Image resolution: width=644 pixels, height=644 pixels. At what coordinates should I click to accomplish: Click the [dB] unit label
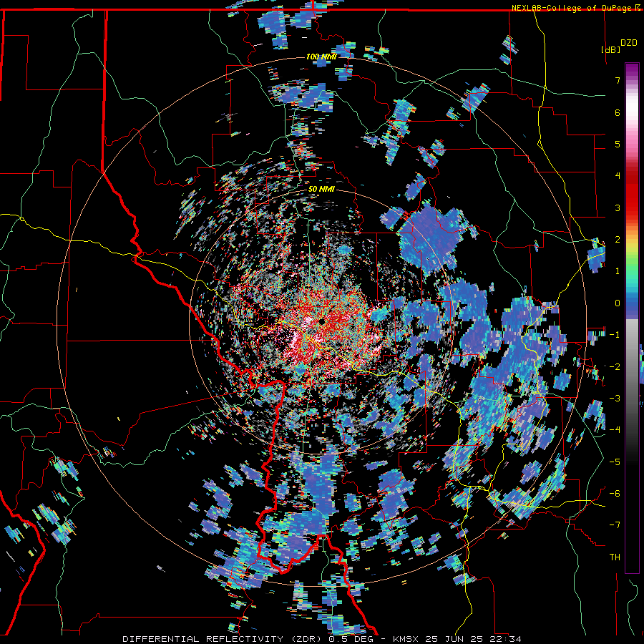[x=610, y=49]
